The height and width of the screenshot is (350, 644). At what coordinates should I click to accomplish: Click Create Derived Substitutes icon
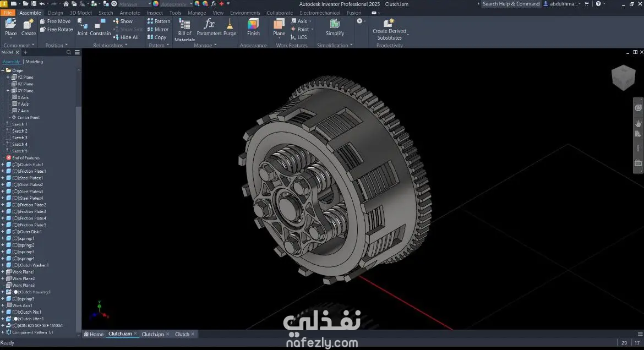(x=389, y=23)
